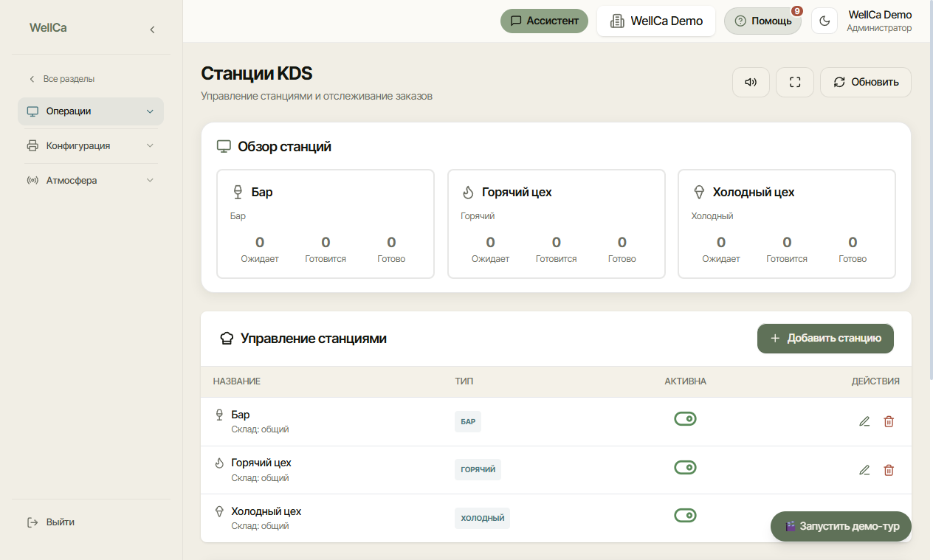Open the WellCa Demo venue selector

pos(656,21)
